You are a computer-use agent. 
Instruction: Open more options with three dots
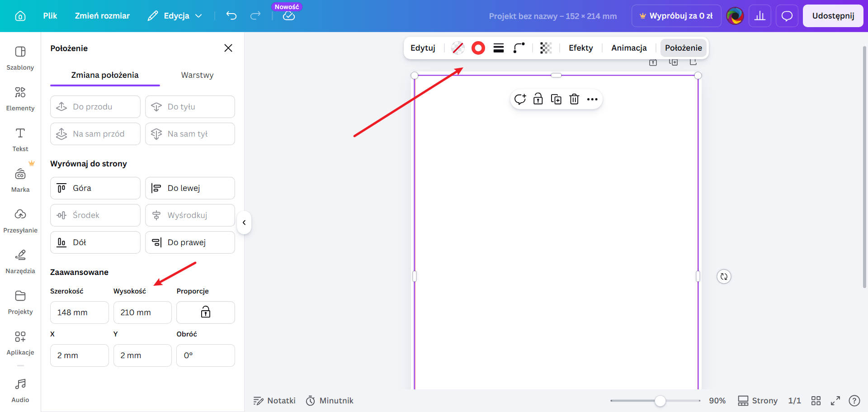point(592,99)
